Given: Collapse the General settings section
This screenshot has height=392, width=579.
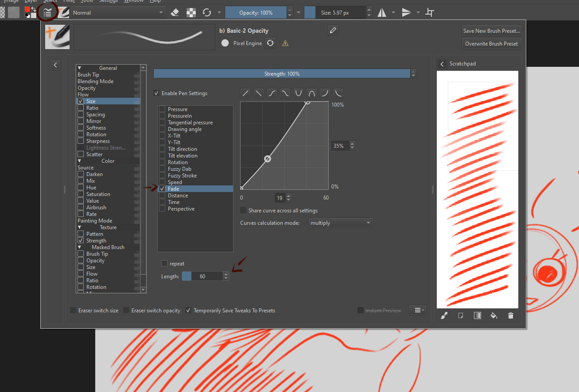Looking at the screenshot, I should click(x=80, y=68).
